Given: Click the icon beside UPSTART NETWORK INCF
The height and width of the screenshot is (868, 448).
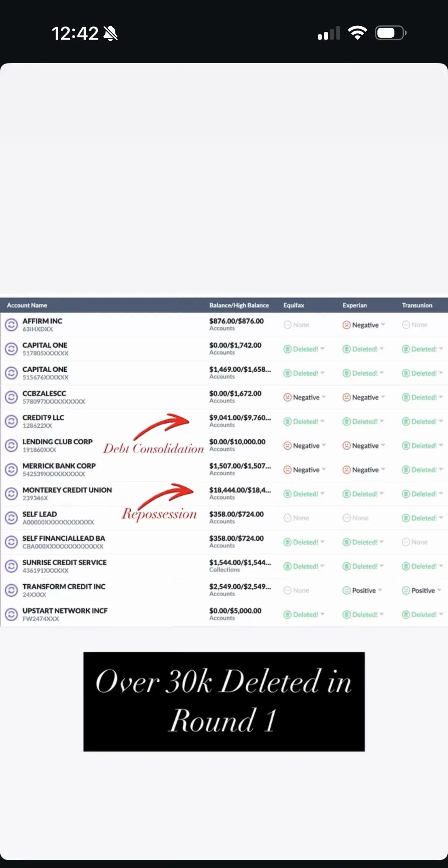Looking at the screenshot, I should point(11,615).
